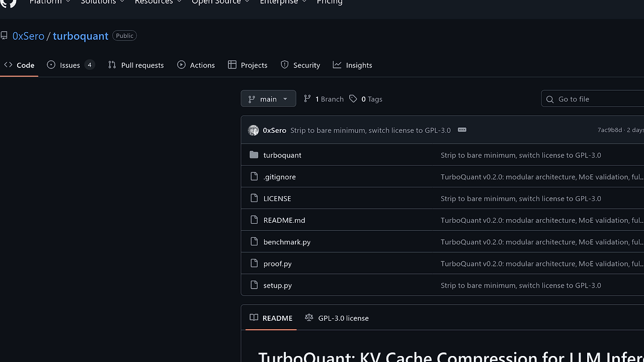Click the Public visibility badge
The width and height of the screenshot is (644, 362).
click(x=125, y=36)
